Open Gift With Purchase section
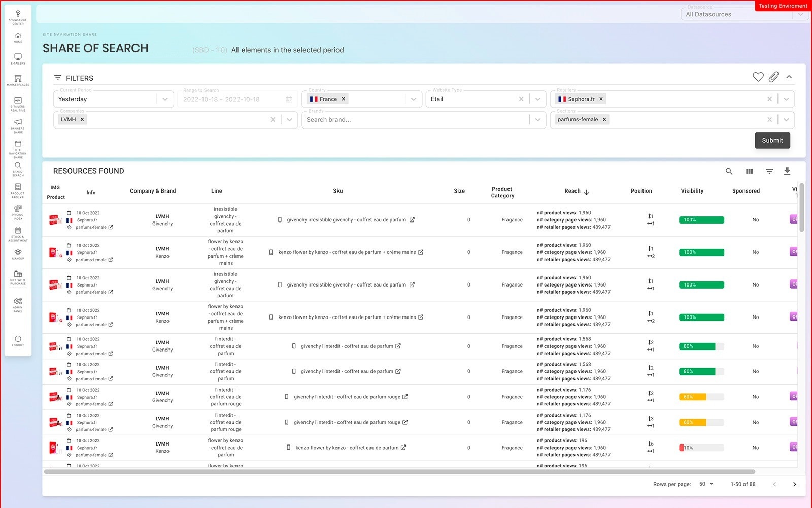 coord(18,278)
